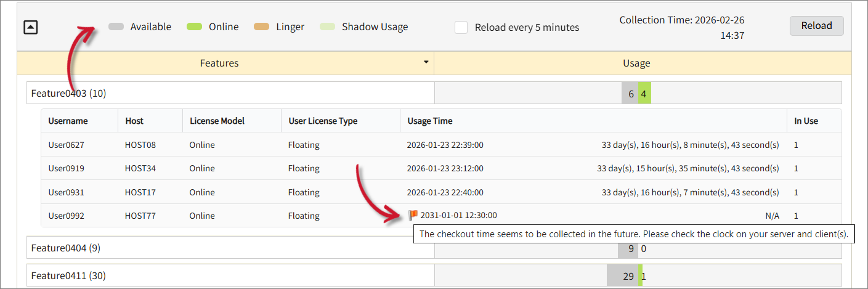Click the pale Shadow Usage legend swatch
Image resolution: width=868 pixels, height=289 pixels.
(327, 27)
